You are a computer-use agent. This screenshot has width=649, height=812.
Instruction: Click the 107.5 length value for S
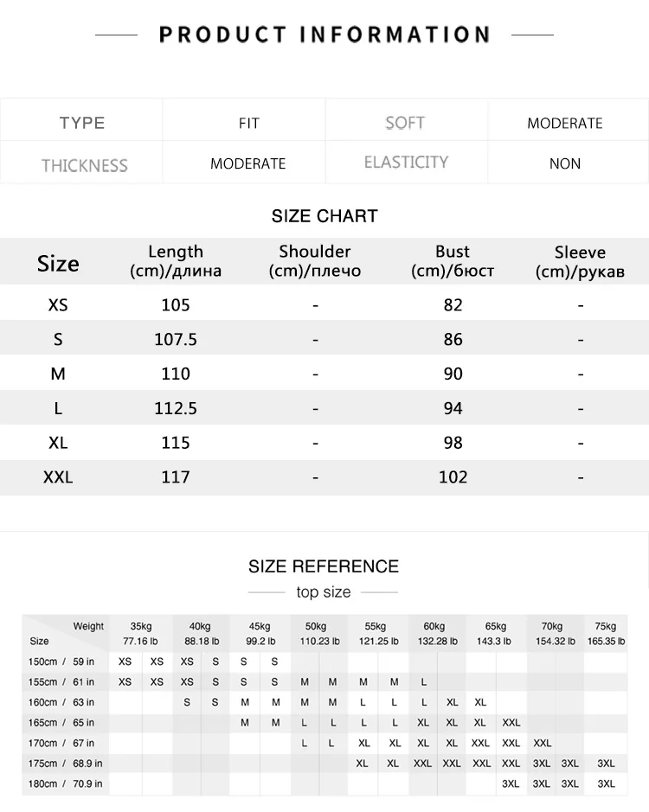[176, 339]
